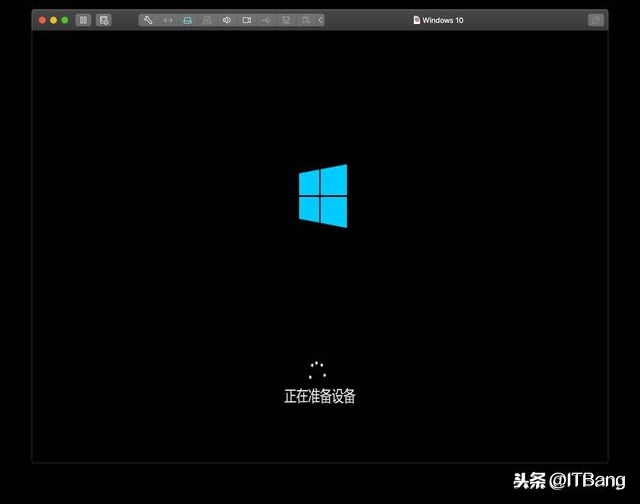Open the snapshots manager icon

[104, 20]
